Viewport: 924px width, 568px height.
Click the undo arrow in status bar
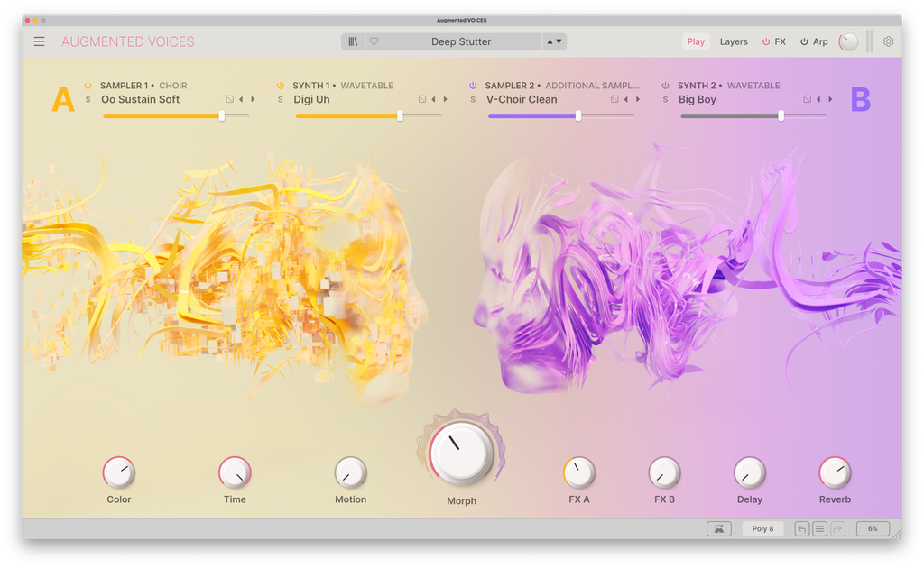pos(801,528)
